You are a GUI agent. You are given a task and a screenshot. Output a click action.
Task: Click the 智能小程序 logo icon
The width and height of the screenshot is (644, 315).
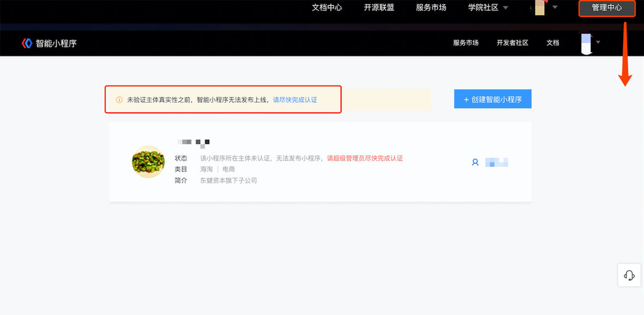click(27, 43)
